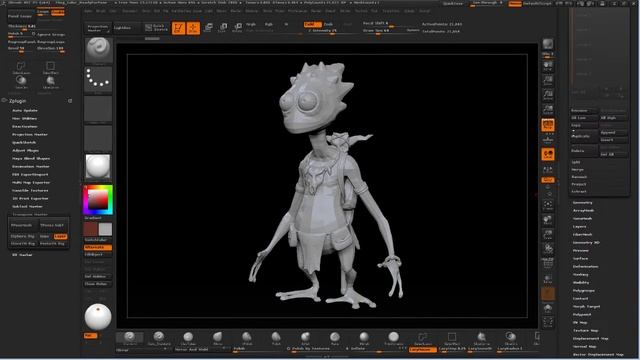This screenshot has width=640, height=360.
Task: Pick the Standard brush in bottom shelf
Action: click(x=129, y=338)
